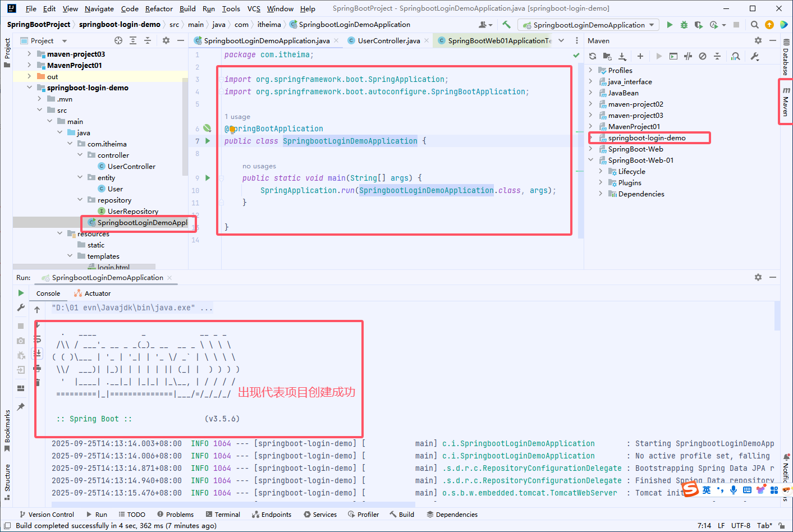Expand Dependencies under SpringBoot-Web-01

(600, 194)
